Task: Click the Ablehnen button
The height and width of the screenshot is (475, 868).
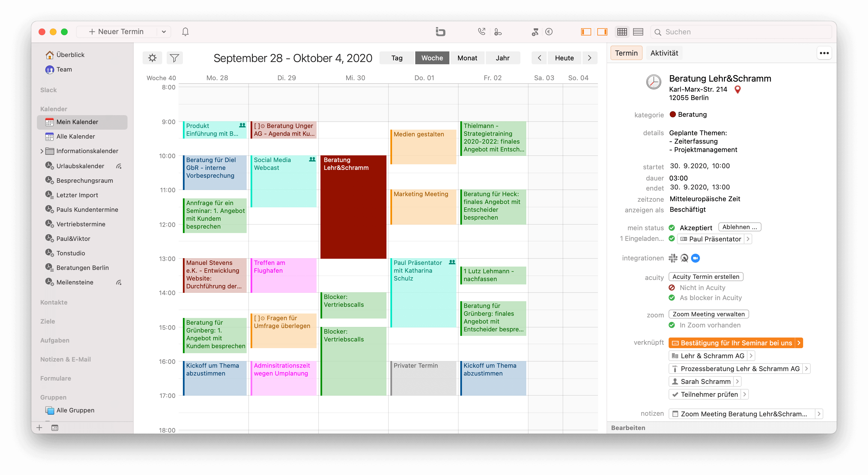Action: [740, 227]
